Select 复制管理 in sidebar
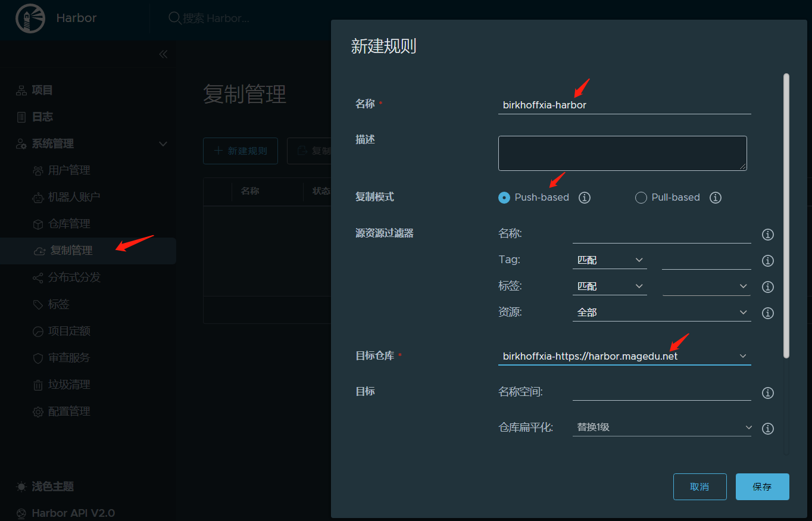Viewport: 812px width, 521px height. click(88, 251)
